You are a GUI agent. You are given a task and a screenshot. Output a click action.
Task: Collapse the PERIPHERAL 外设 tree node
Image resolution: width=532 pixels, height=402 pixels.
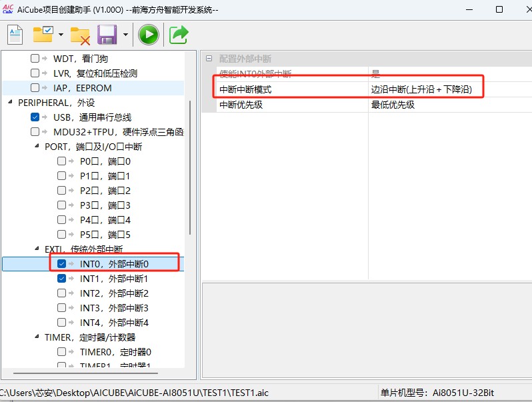click(10, 102)
